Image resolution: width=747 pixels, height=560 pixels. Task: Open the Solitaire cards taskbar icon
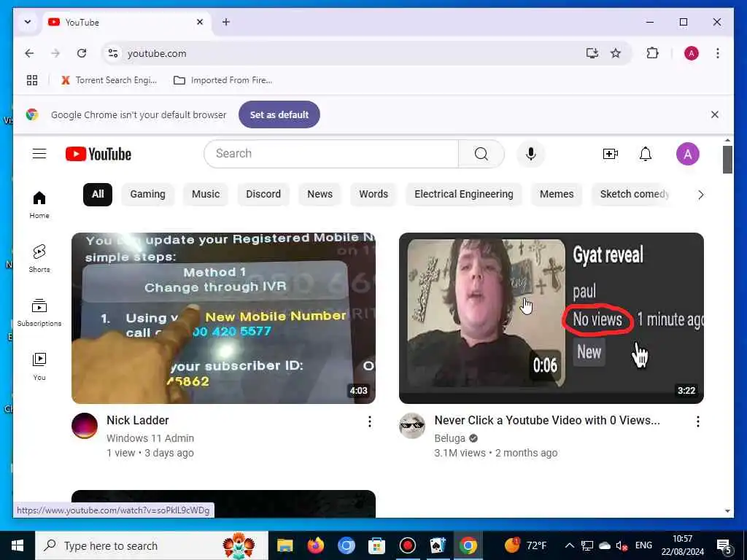pyautogui.click(x=438, y=545)
